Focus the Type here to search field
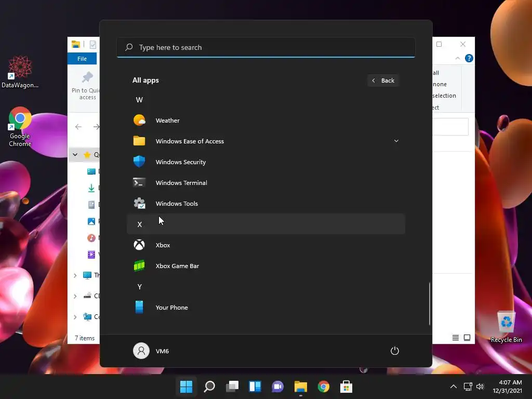The image size is (532, 399). pyautogui.click(x=265, y=47)
